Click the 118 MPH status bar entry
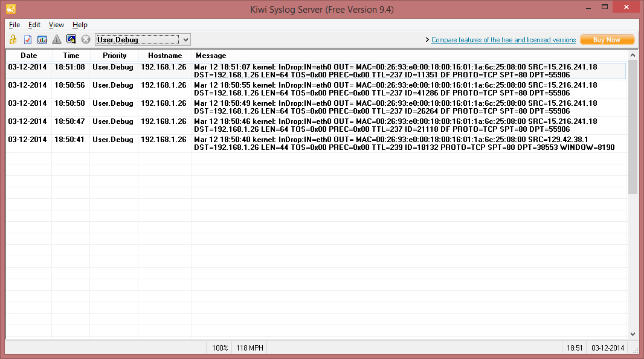Image resolution: width=644 pixels, height=359 pixels. click(250, 348)
